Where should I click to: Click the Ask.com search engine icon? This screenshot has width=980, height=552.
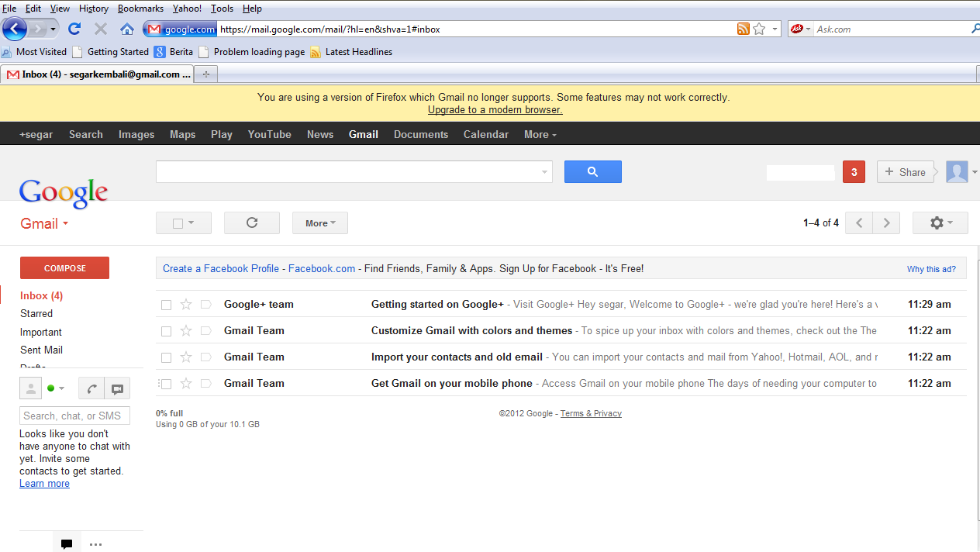(796, 29)
